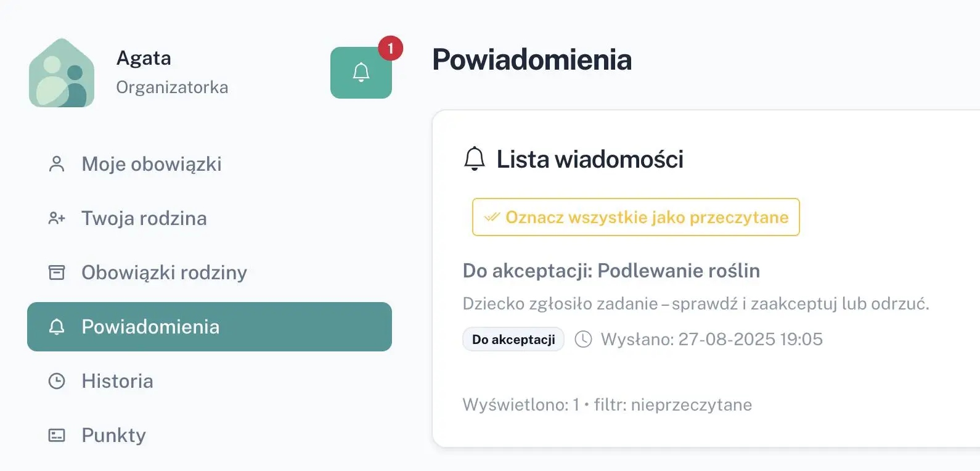Open the notification Do akceptacji: Podlewanie roślin
The height and width of the screenshot is (471, 980).
click(x=611, y=271)
